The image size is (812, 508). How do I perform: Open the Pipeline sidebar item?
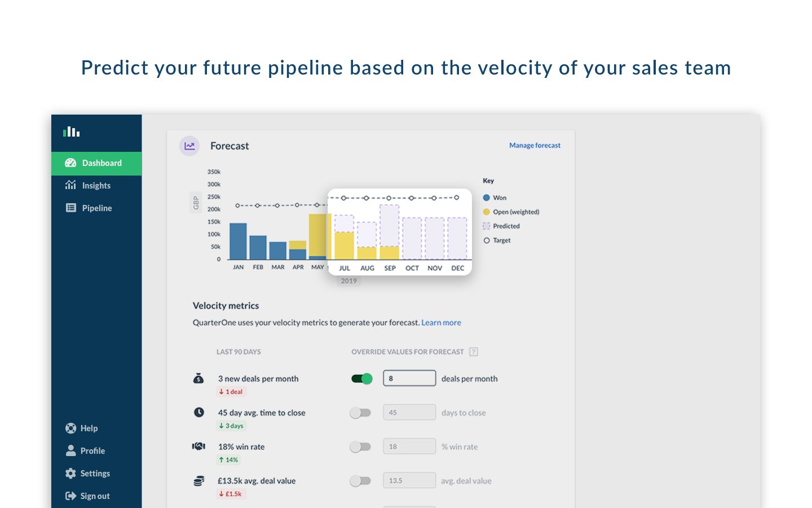coord(96,208)
